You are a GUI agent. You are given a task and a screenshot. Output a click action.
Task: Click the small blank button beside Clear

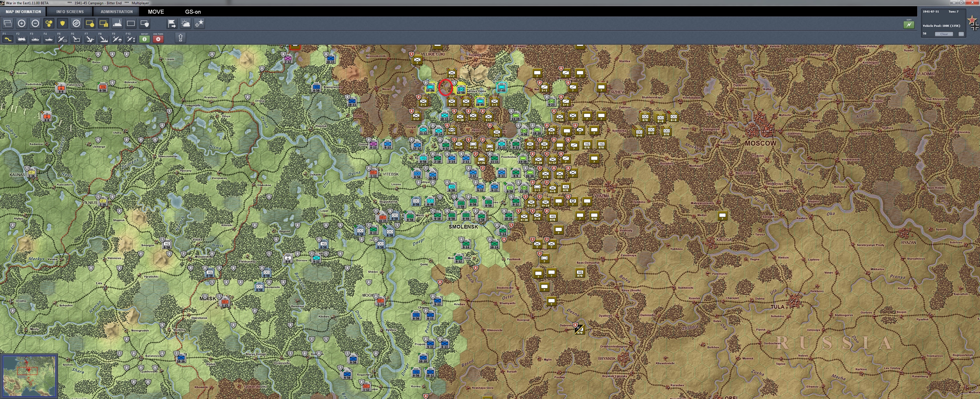click(961, 34)
